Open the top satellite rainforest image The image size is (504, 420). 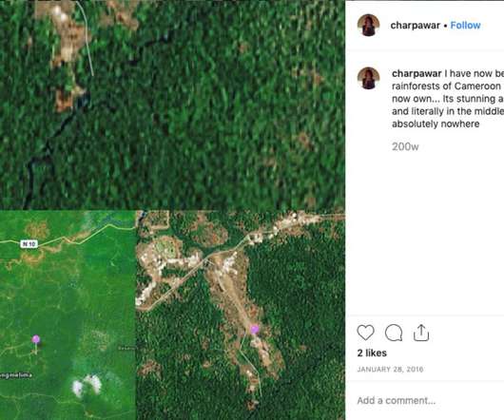click(173, 105)
